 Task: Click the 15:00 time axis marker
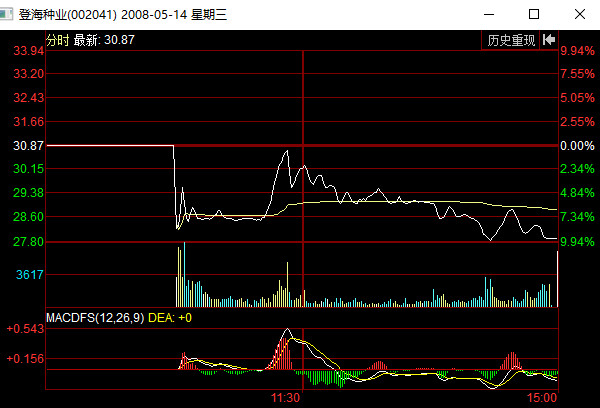pyautogui.click(x=542, y=398)
